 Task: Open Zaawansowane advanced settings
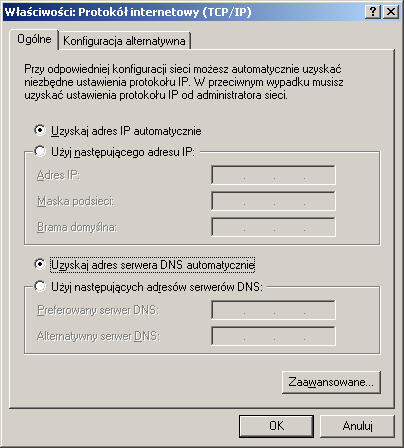(x=331, y=382)
